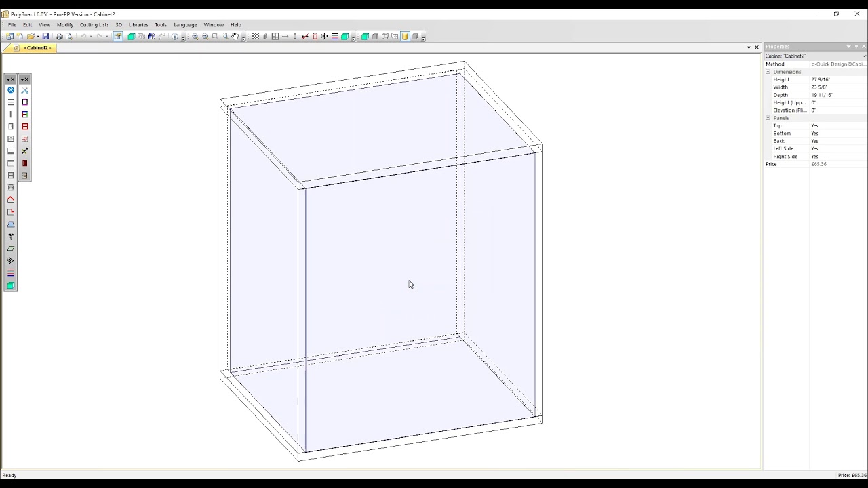The height and width of the screenshot is (488, 868).
Task: Open the second floating palette's dropdown arrow
Action: click(23, 79)
